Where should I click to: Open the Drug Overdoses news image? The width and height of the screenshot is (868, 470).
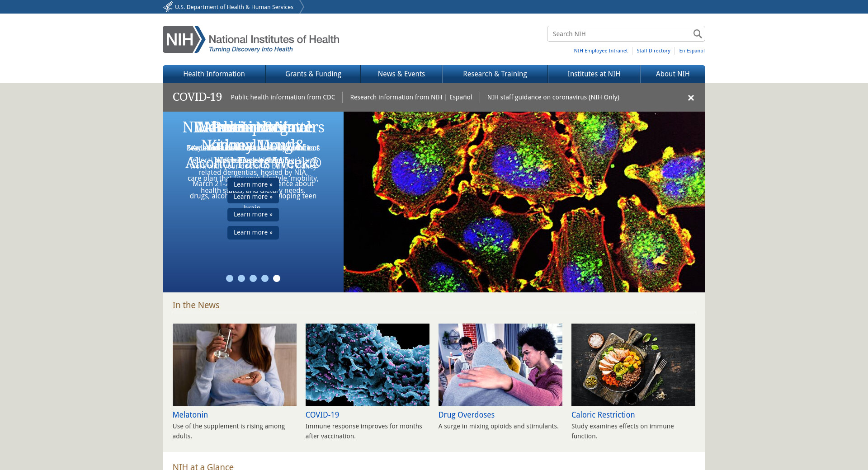pyautogui.click(x=500, y=365)
